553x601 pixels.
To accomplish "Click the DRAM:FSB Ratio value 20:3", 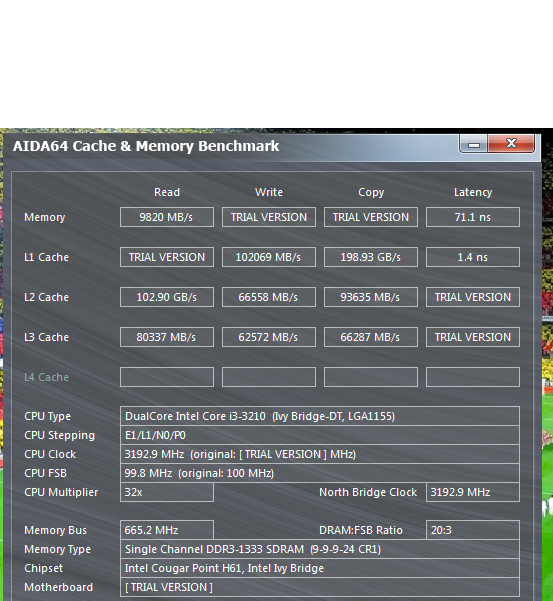I will coord(473,530).
